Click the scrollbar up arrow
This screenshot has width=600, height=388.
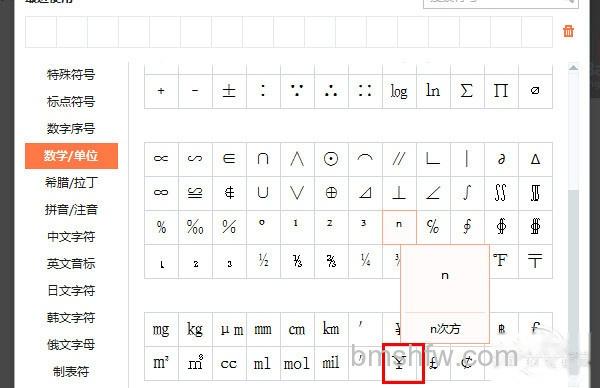(x=573, y=68)
